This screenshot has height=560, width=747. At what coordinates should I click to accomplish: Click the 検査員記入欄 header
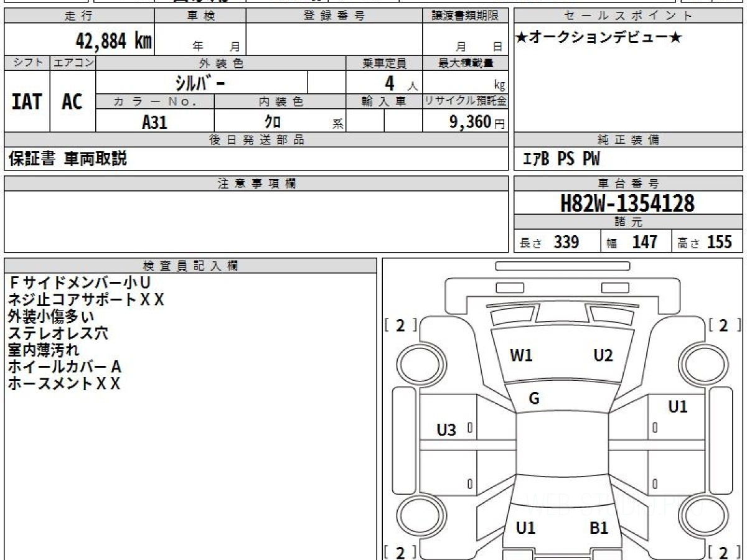pyautogui.click(x=190, y=266)
